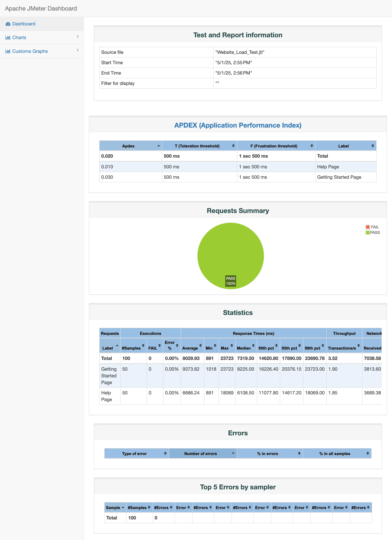This screenshot has width=392, height=540.
Task: Click the Charts bar-chart icon
Action: pos(8,38)
